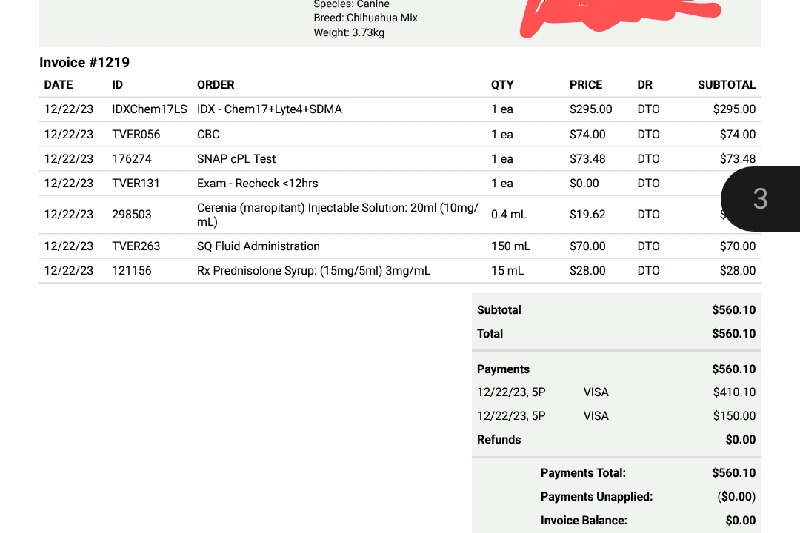Click the DATE column header
Viewport: 800px width, 533px height.
pos(58,85)
